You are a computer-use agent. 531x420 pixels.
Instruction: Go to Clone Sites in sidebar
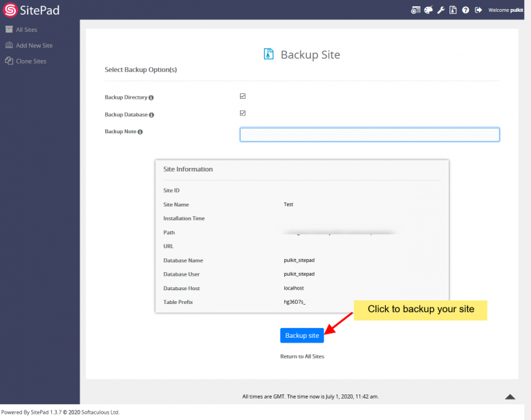pos(30,61)
